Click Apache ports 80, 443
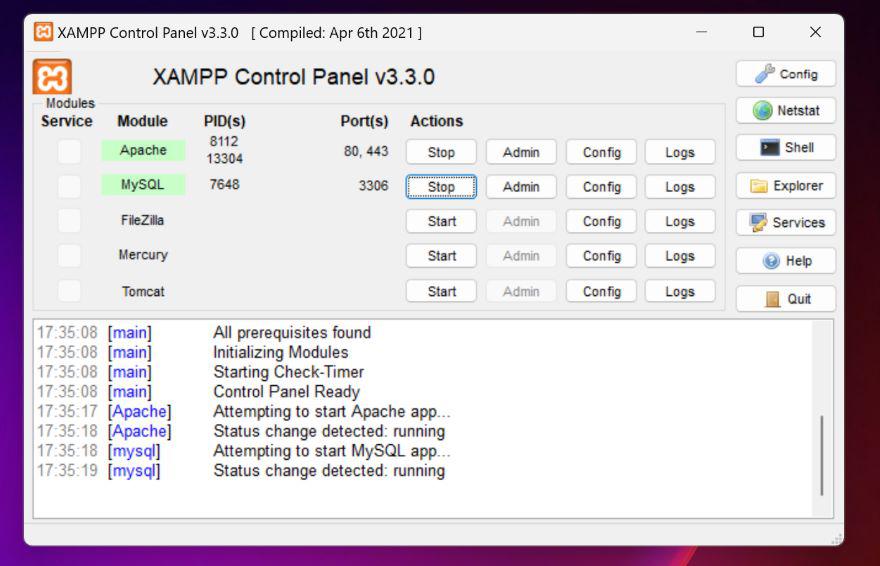880x566 pixels. click(x=366, y=151)
